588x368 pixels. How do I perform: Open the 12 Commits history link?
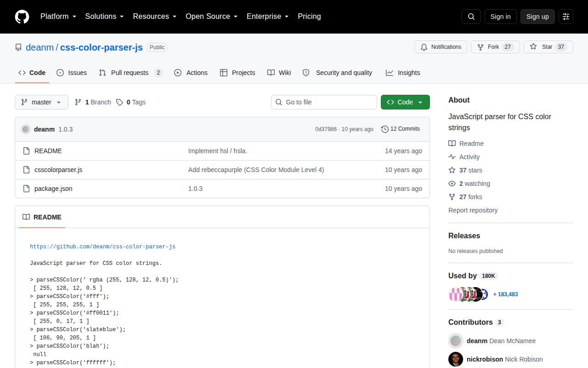pos(401,129)
